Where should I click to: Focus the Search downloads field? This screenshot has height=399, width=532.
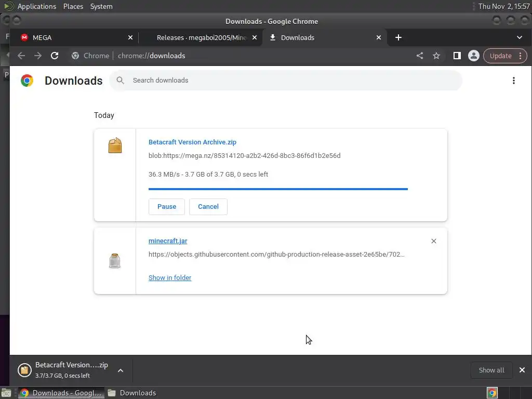coord(286,81)
